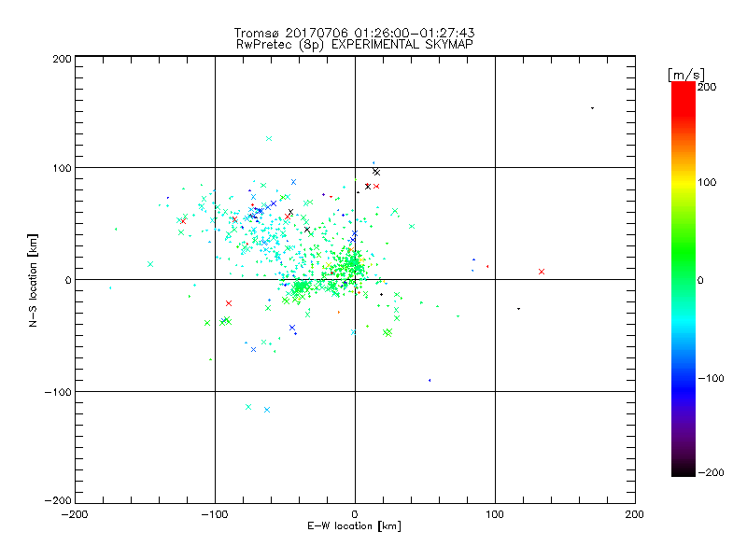
Task: Click the lone cyan X marker above 100 km north
Action: point(269,138)
